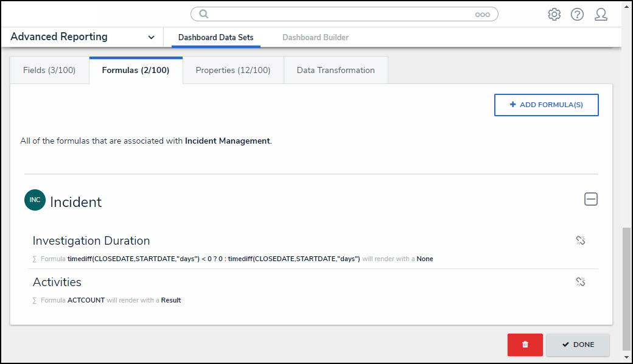This screenshot has height=364, width=633.
Task: Unlink the Activities formula
Action: coord(580,282)
